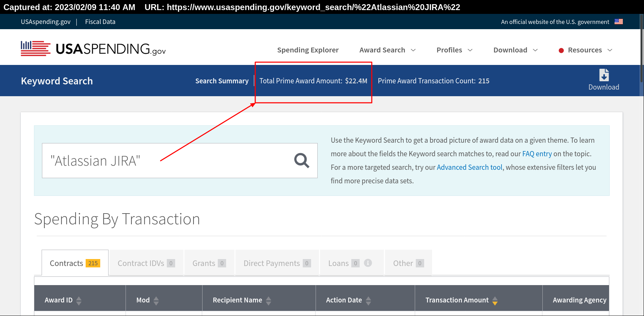Click the red dot beside Resources
The image size is (644, 316).
561,50
